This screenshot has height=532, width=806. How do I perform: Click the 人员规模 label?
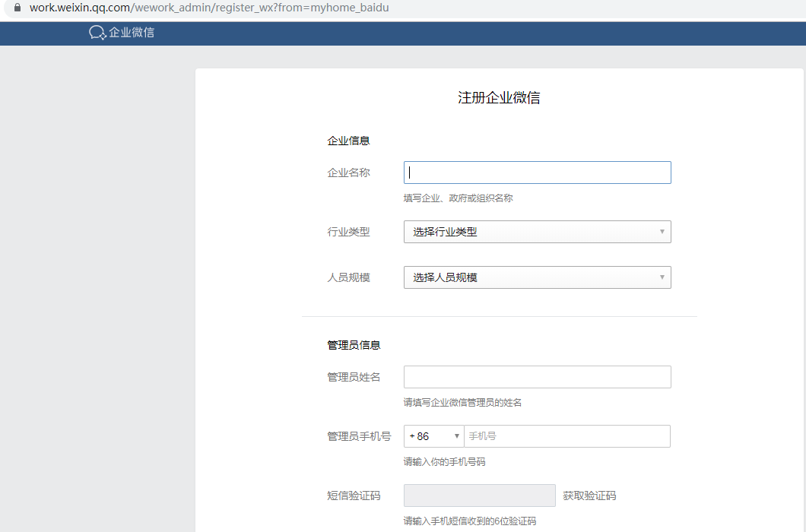coord(348,278)
